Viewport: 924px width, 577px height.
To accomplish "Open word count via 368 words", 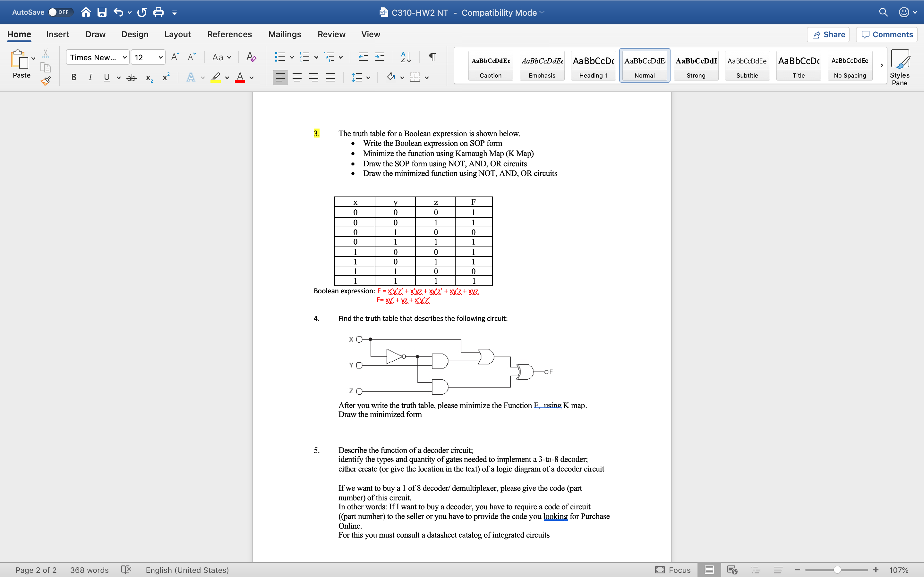I will [x=89, y=570].
